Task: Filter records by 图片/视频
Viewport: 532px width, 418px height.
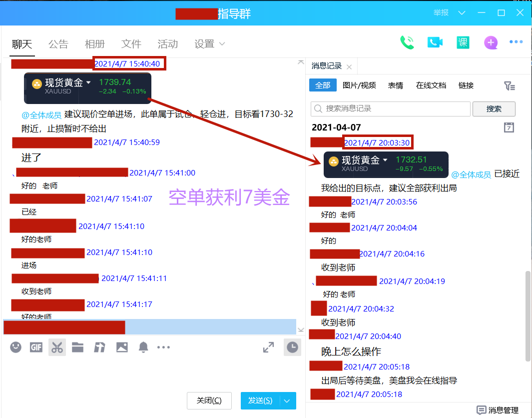Action: (359, 85)
